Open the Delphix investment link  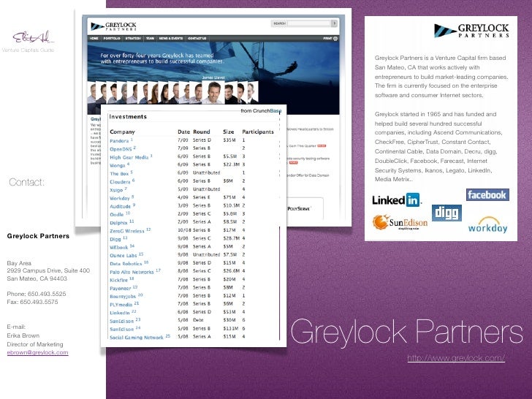coord(118,223)
